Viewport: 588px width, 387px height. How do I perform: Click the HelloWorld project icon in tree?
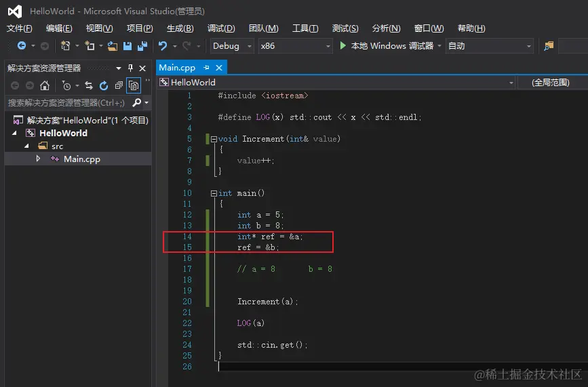click(31, 133)
